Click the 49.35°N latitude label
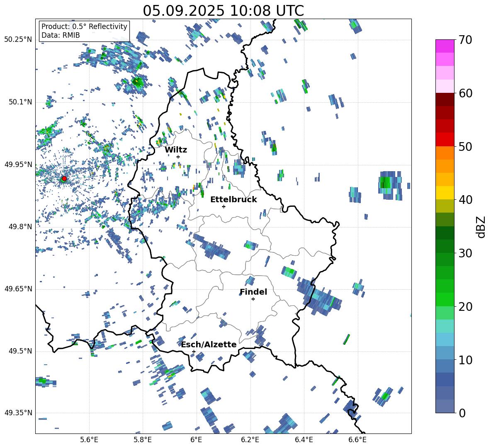 pyautogui.click(x=18, y=413)
